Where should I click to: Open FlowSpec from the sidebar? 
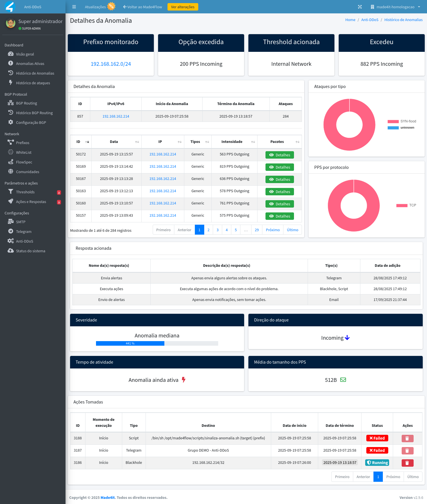[24, 162]
